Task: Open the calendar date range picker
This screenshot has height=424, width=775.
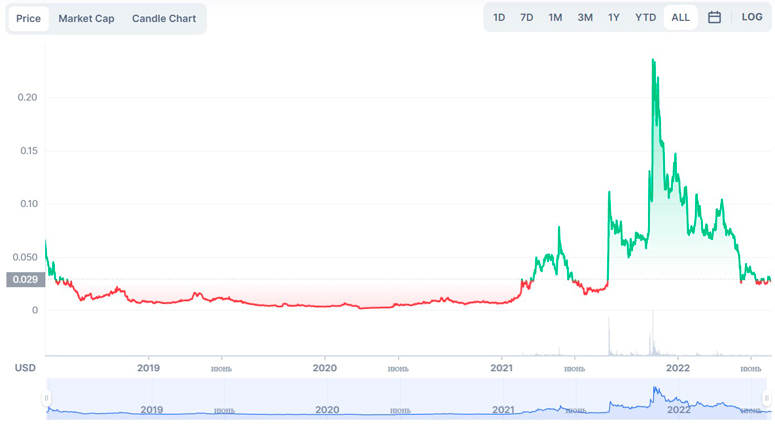Action: point(714,18)
